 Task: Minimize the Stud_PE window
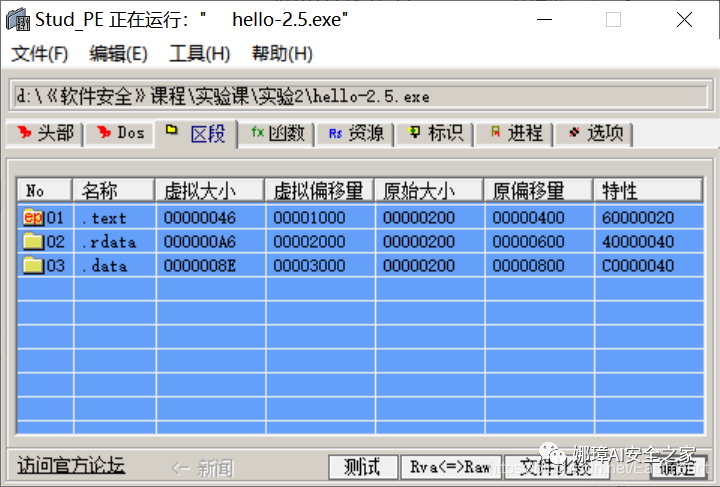[x=545, y=20]
